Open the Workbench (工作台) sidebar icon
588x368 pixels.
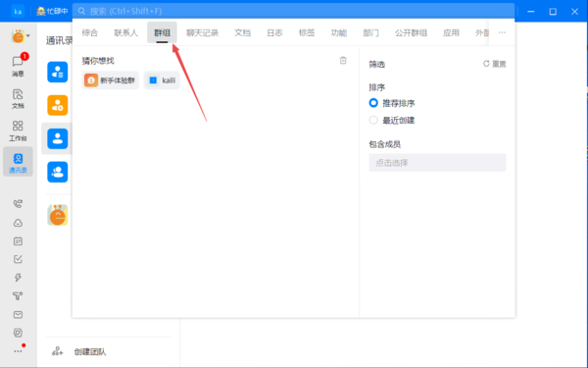tap(18, 131)
